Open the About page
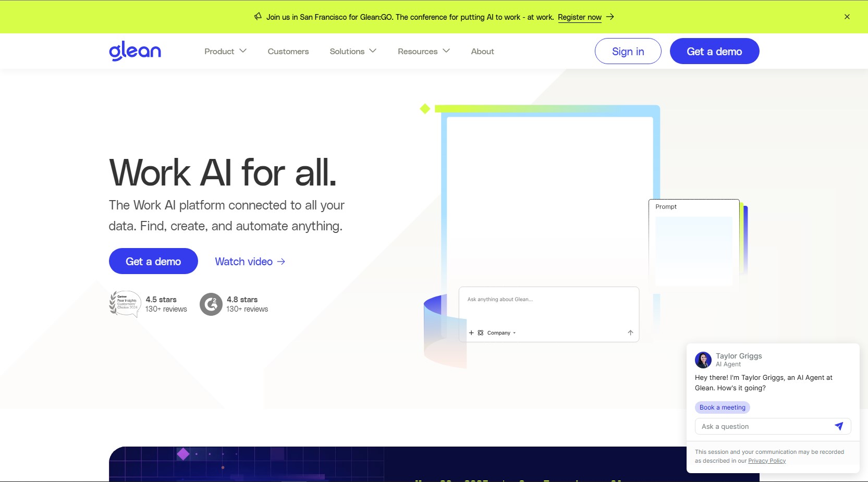Screen dimensions: 868x482 click(482, 51)
